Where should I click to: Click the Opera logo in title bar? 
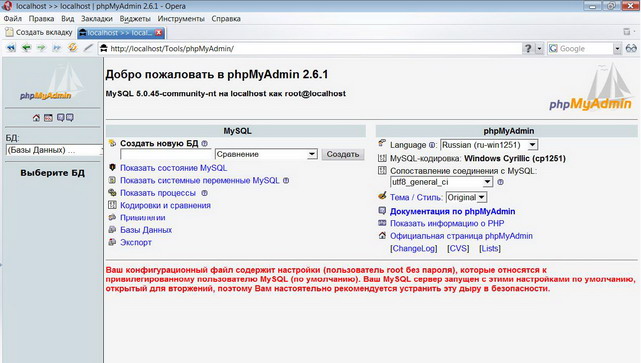[x=7, y=6]
